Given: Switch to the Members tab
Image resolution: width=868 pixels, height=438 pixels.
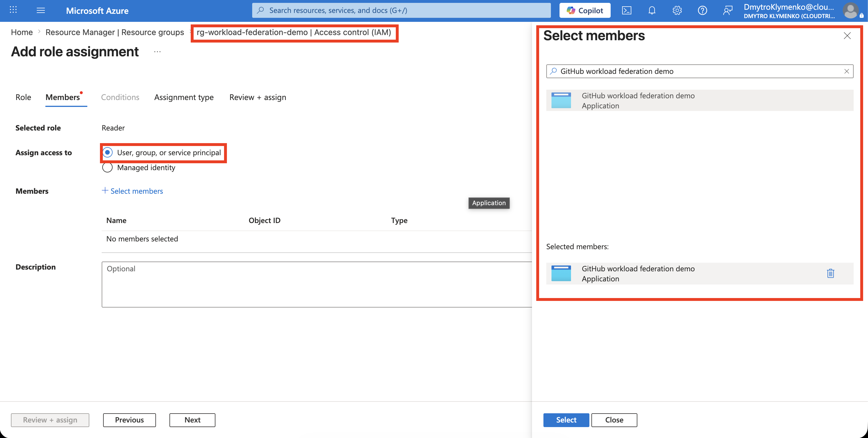Looking at the screenshot, I should pyautogui.click(x=63, y=97).
